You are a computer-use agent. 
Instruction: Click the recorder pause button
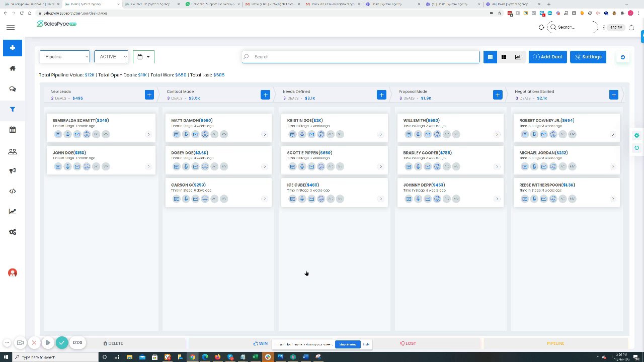[48, 343]
